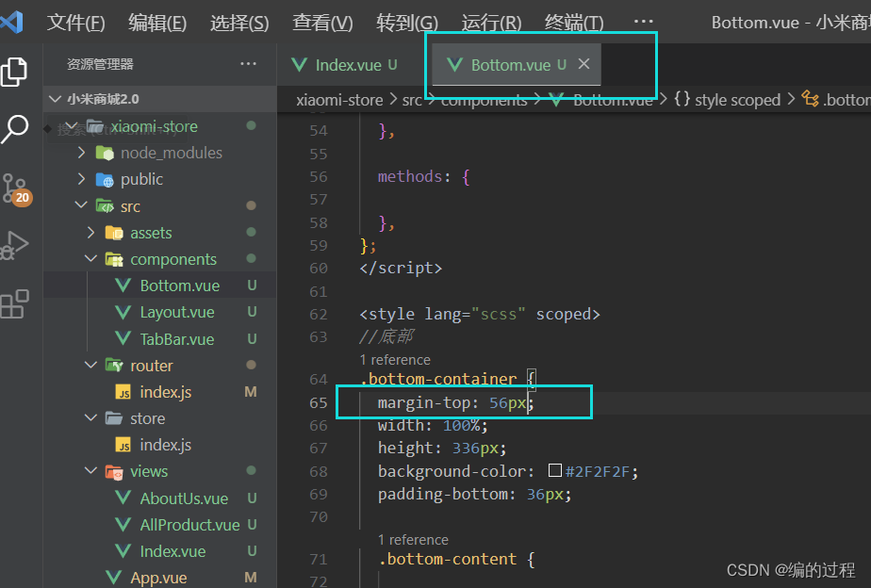
Task: Click xiaomi-store in the breadcrumb
Action: tap(339, 100)
